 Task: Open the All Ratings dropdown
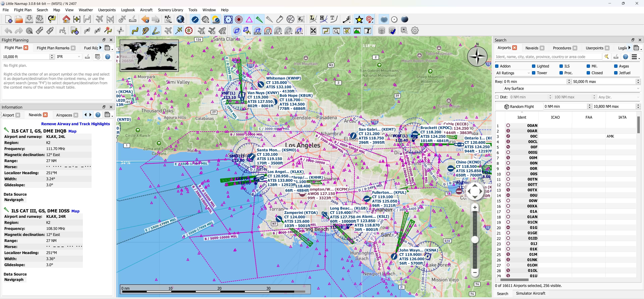tap(513, 73)
